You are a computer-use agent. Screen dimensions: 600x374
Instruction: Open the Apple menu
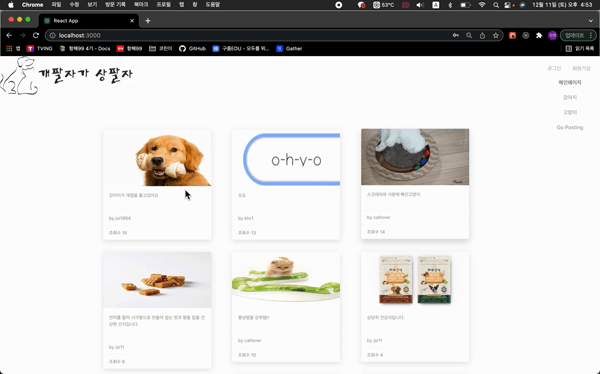click(11, 5)
